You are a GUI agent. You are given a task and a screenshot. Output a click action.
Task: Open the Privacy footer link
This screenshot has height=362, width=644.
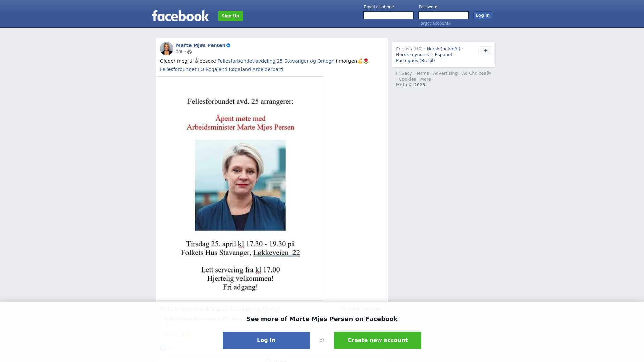click(x=404, y=73)
